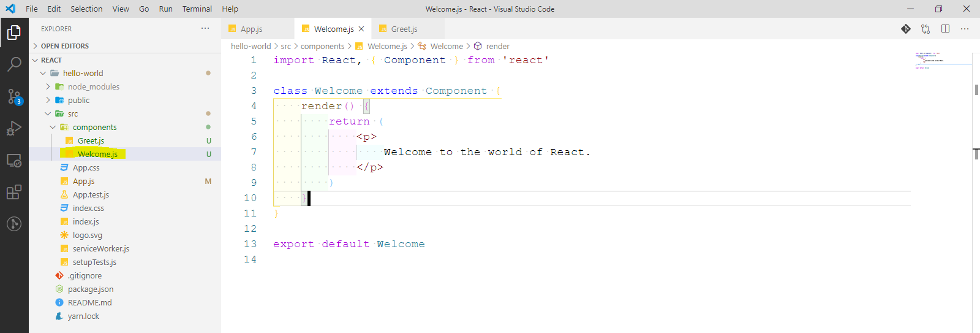Open setupTests.js file
Screen dimensions: 980x333
point(125,262)
